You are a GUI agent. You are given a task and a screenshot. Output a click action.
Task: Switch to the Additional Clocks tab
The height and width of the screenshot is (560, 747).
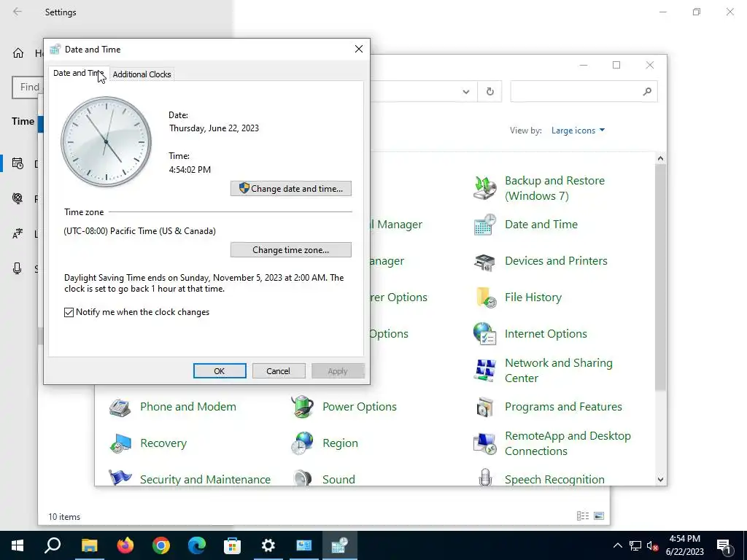pos(142,74)
